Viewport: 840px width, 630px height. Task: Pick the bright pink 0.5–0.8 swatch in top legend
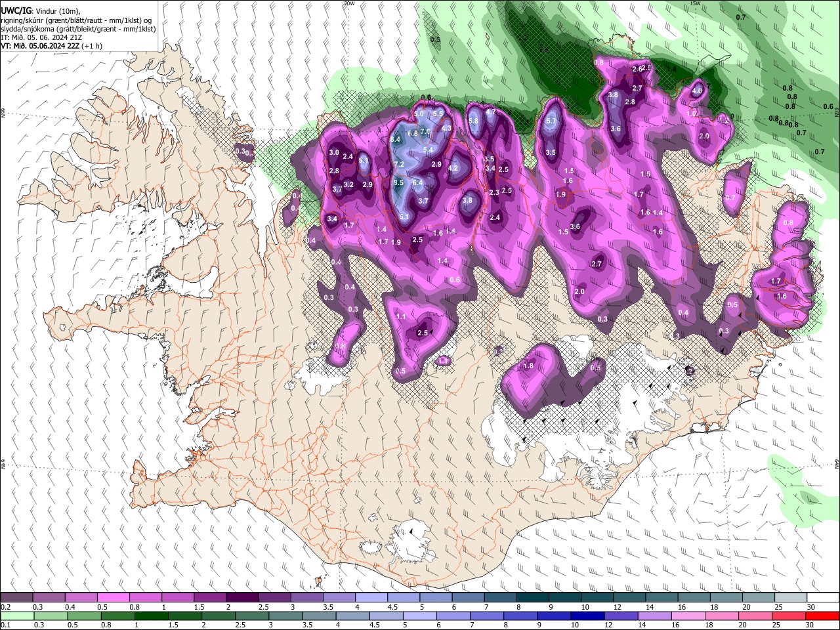(x=113, y=598)
